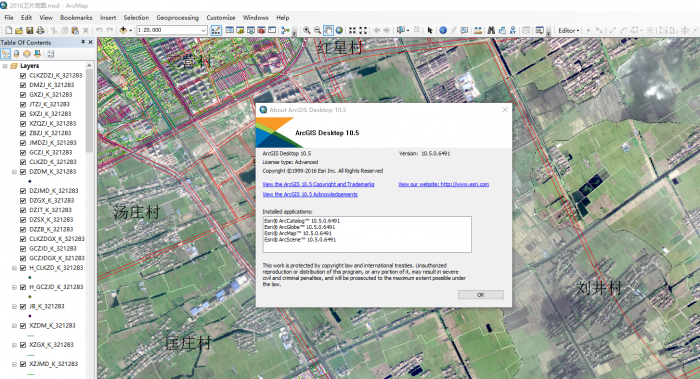The width and height of the screenshot is (700, 379).
Task: Save the map document
Action: pyautogui.click(x=29, y=30)
